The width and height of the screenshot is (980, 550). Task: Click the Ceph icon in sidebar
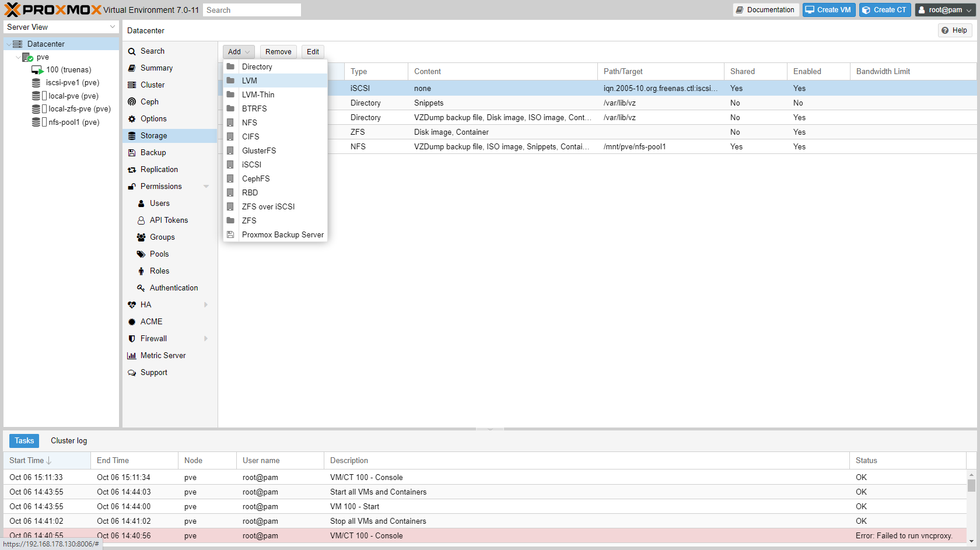[132, 102]
